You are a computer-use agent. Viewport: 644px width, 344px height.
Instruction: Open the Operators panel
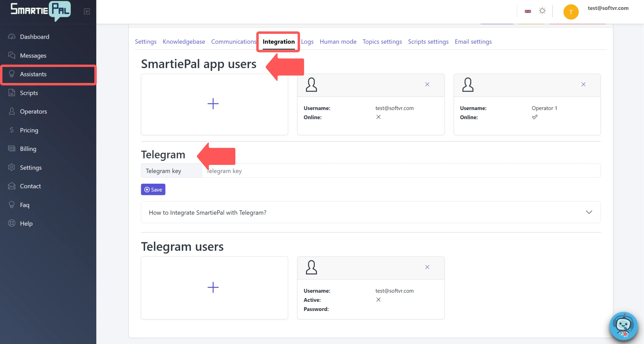point(34,111)
